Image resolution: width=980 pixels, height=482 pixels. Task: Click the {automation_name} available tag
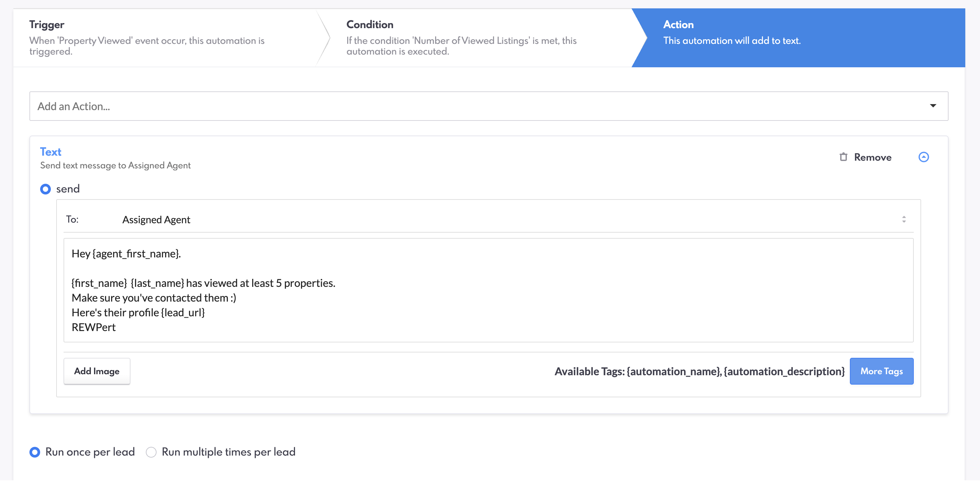[x=674, y=371]
